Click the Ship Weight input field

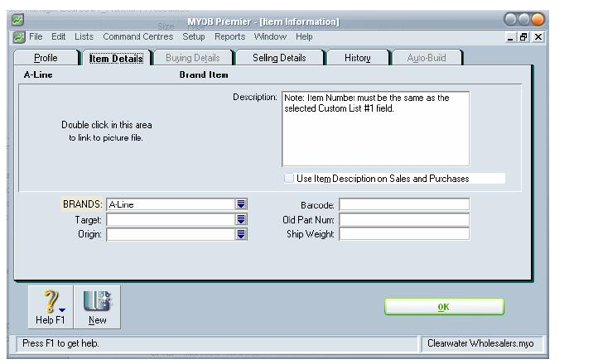click(x=404, y=234)
